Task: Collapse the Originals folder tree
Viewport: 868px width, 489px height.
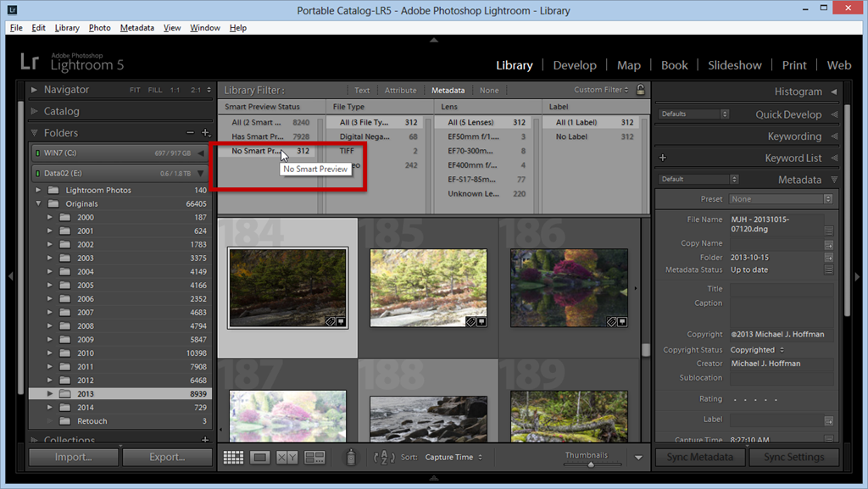Action: click(38, 203)
